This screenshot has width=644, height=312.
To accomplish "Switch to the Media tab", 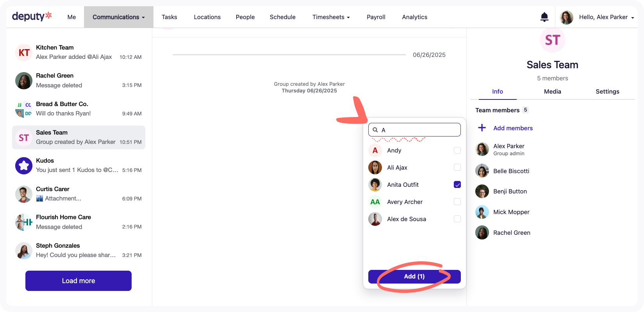I will pyautogui.click(x=552, y=92).
